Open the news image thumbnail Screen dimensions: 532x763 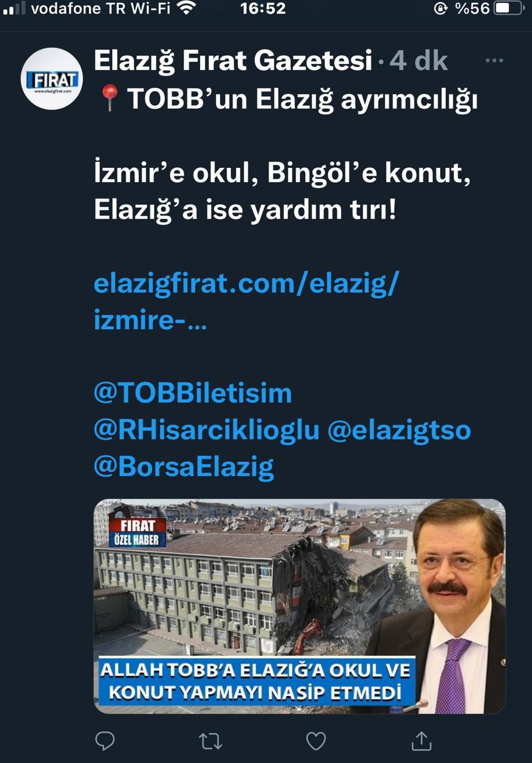299,606
